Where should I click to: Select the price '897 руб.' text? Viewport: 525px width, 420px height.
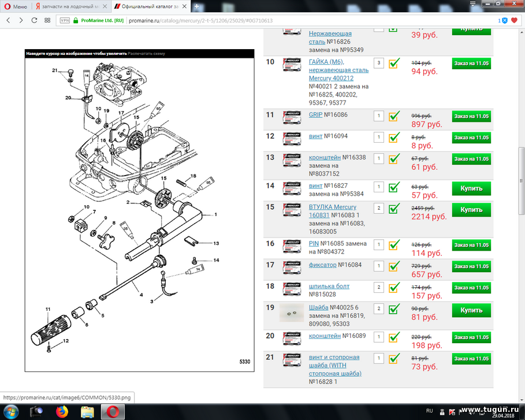(427, 124)
